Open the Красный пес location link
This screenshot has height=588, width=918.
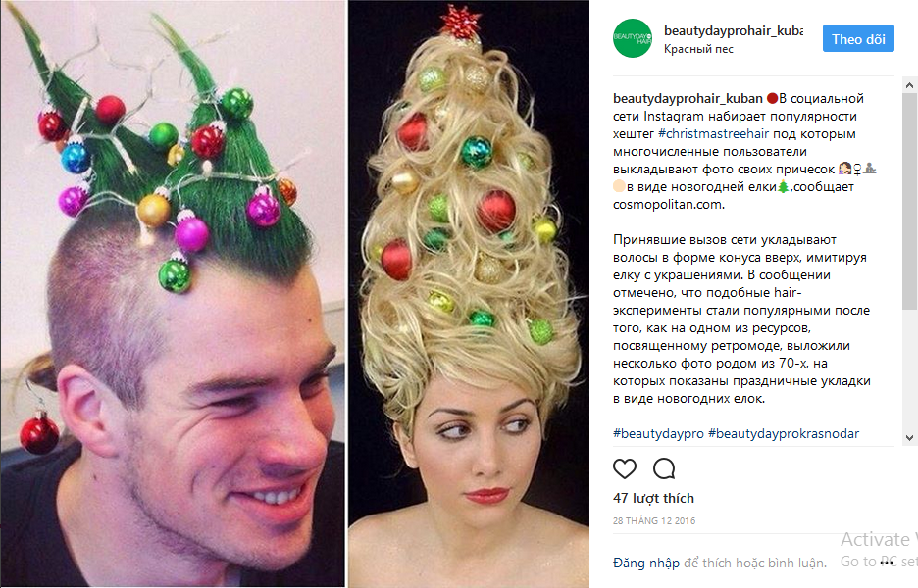698,49
